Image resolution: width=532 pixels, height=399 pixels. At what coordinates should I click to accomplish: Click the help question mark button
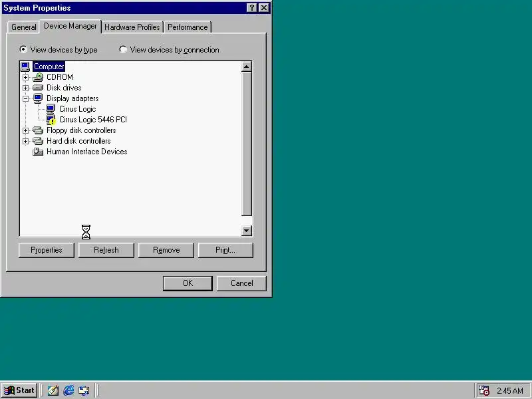(251, 8)
